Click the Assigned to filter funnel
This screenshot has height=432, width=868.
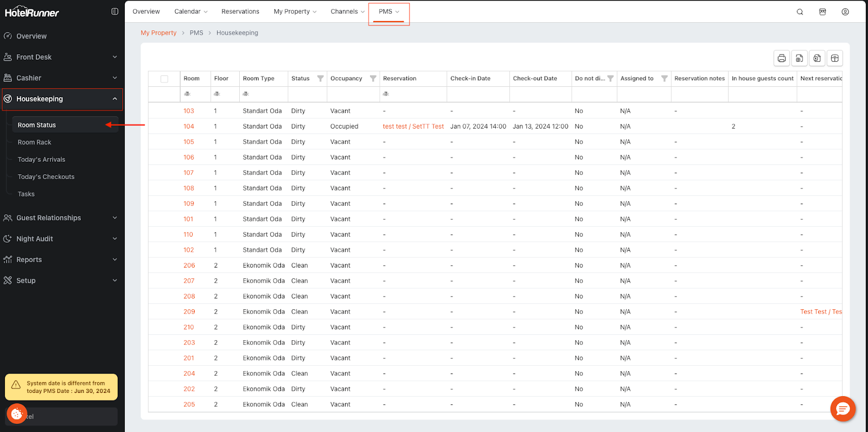[664, 79]
